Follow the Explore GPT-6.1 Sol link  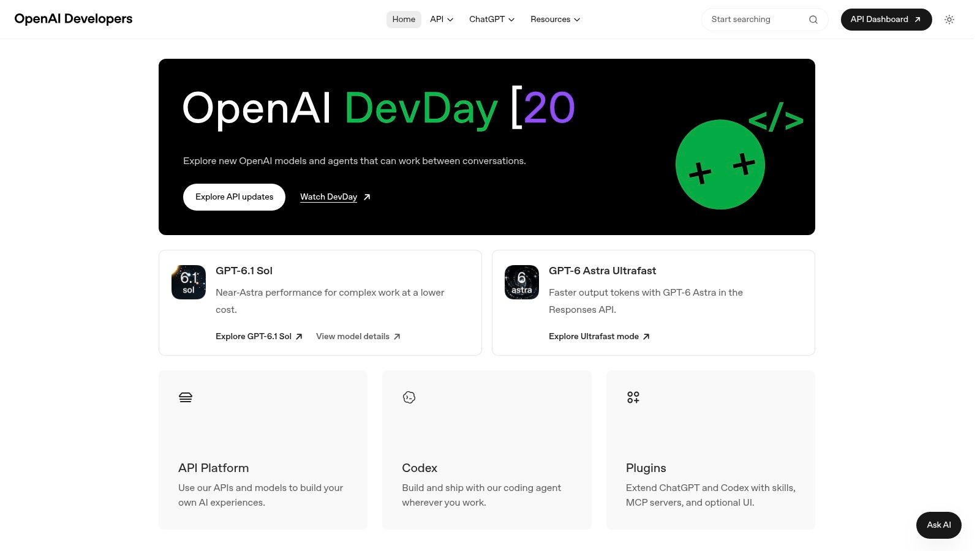pos(259,336)
